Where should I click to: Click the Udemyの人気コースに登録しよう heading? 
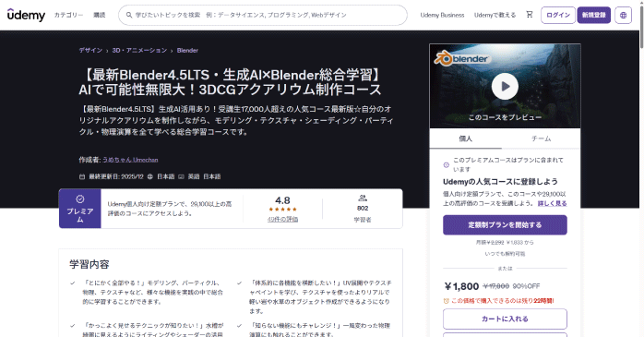tap(500, 182)
